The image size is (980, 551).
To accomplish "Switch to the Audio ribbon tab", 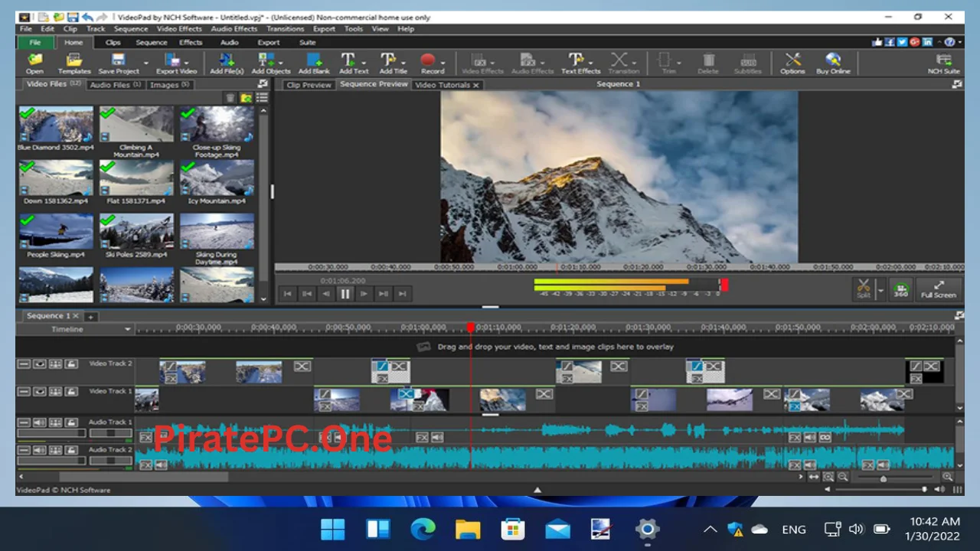I will (x=229, y=43).
